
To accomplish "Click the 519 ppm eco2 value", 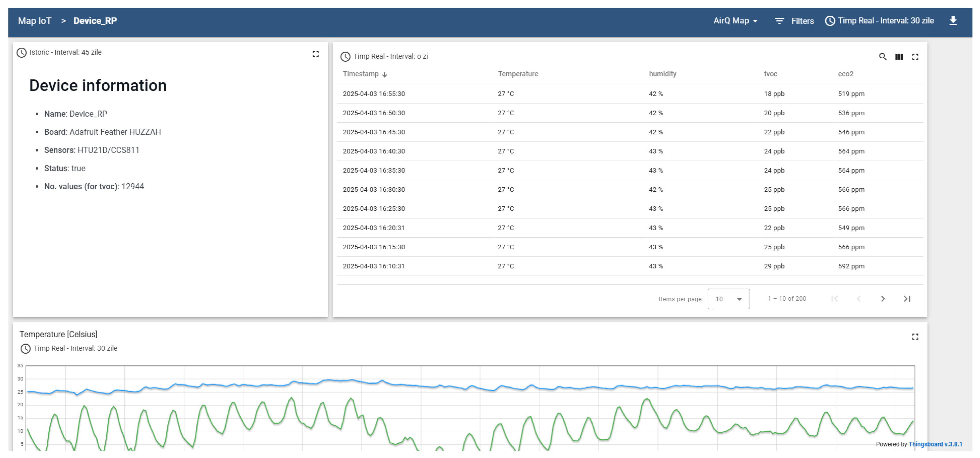I will coord(851,94).
